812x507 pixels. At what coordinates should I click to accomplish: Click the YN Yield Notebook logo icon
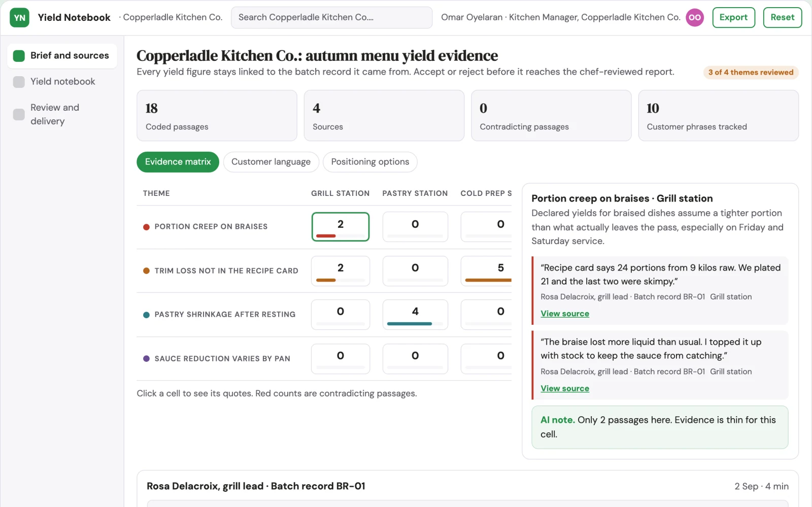pyautogui.click(x=19, y=17)
